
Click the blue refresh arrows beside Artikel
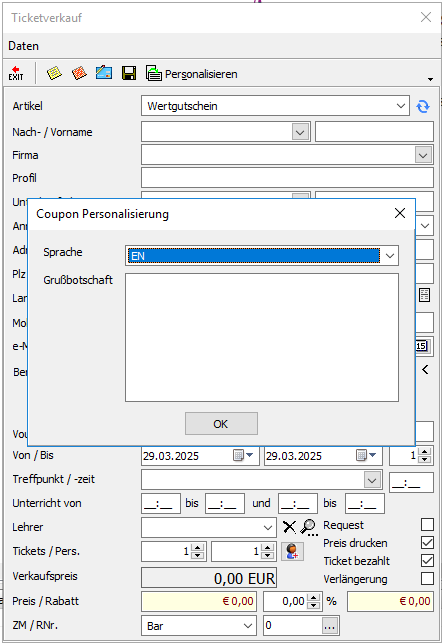tap(423, 106)
